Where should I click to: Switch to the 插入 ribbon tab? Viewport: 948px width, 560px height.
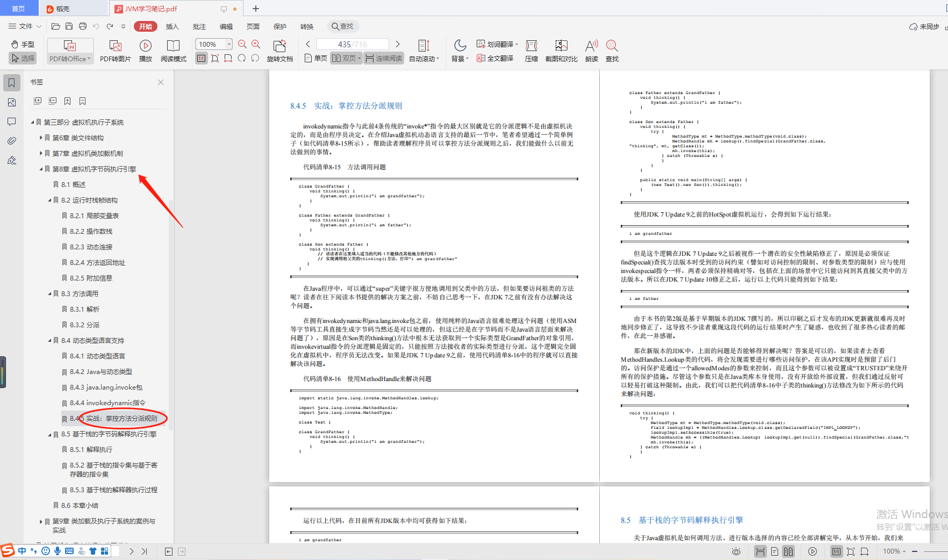172,26
